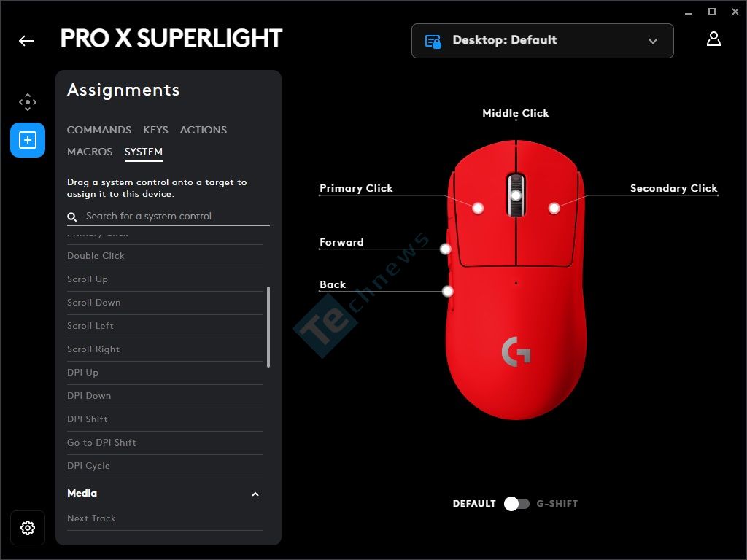Switch to the MACROS tab
This screenshot has height=560, width=747.
90,152
